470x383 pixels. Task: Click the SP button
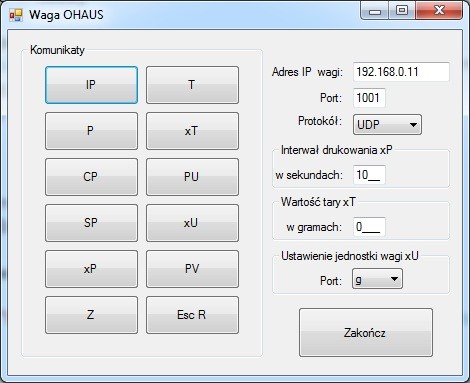coord(91,223)
